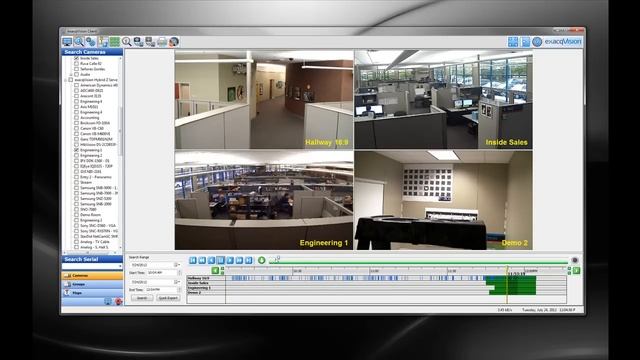
Task: Click the blue icon left of the red circle below Maps
Action: [108, 301]
